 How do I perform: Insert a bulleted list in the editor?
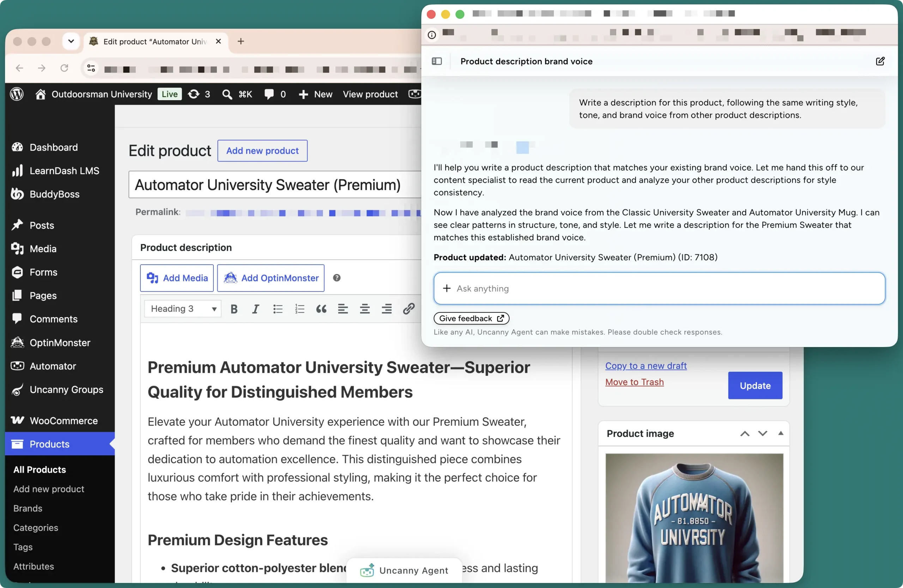pos(278,309)
